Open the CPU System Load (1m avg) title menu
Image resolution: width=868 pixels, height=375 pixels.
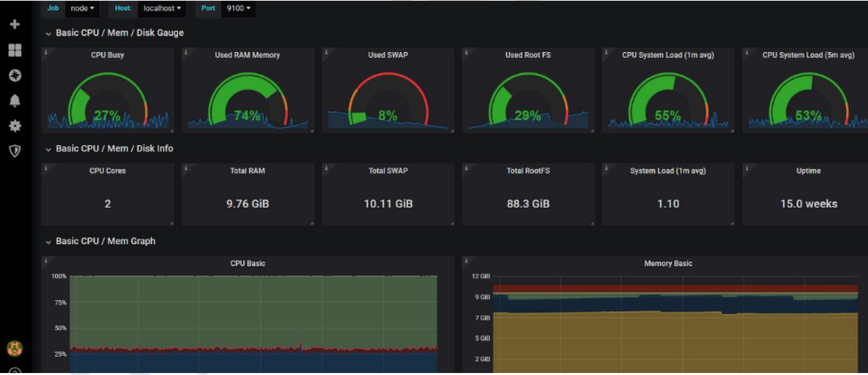pos(668,56)
